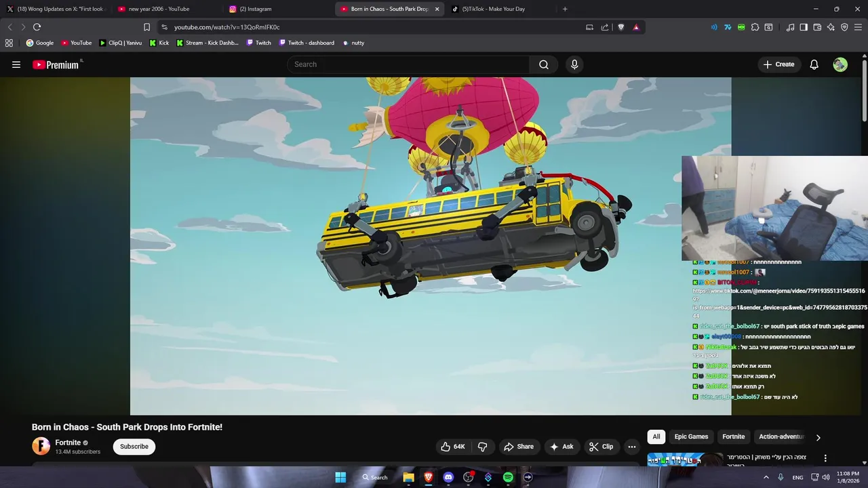Open Leo AI sparkle icon
This screenshot has height=488, width=868.
[x=831, y=27]
